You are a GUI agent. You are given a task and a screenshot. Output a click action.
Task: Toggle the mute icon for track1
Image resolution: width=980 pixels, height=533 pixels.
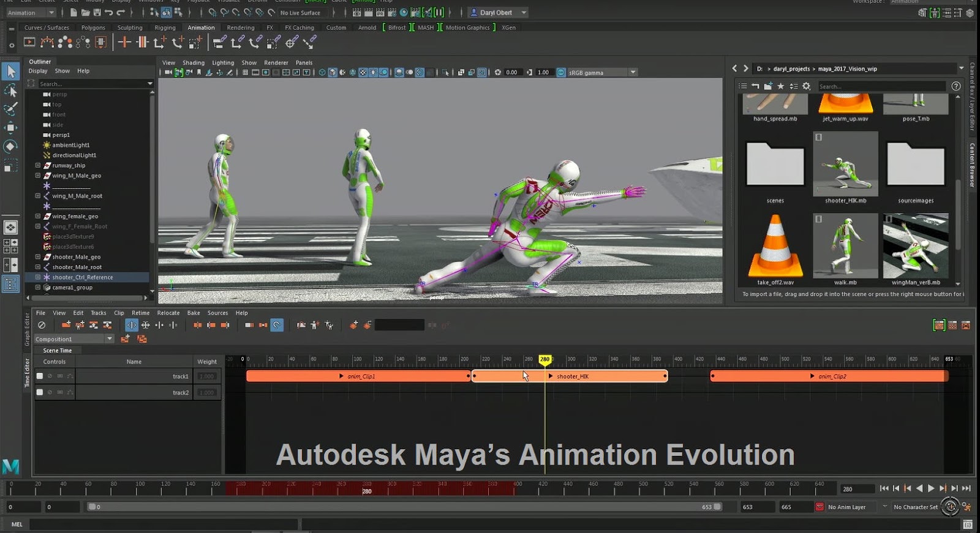pyautogui.click(x=50, y=376)
